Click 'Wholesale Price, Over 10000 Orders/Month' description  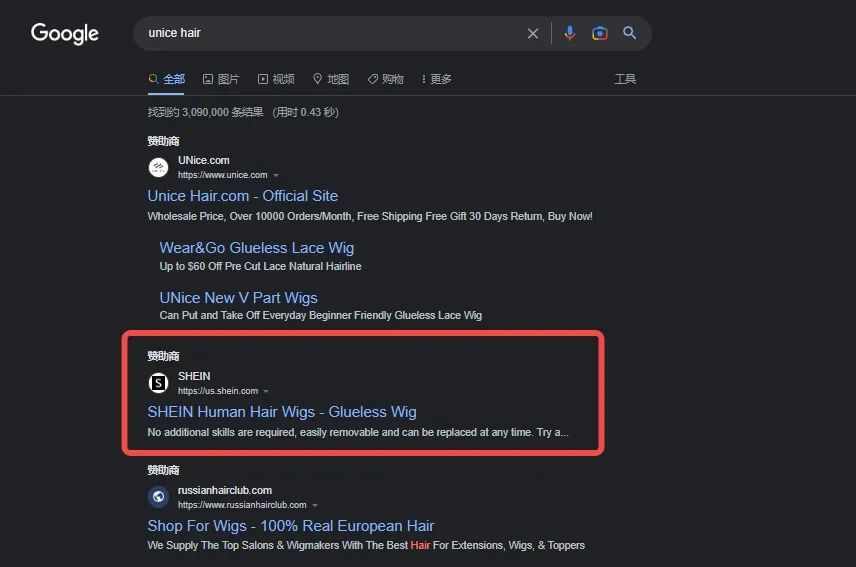tap(370, 217)
